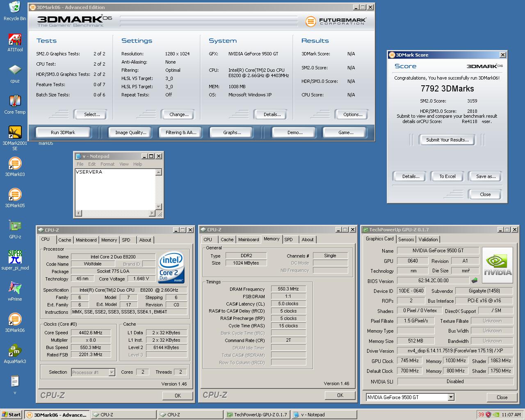Screen dimensions: 525x420
Task: Click the Notepad vertical scroll down arrow
Action: (x=159, y=207)
